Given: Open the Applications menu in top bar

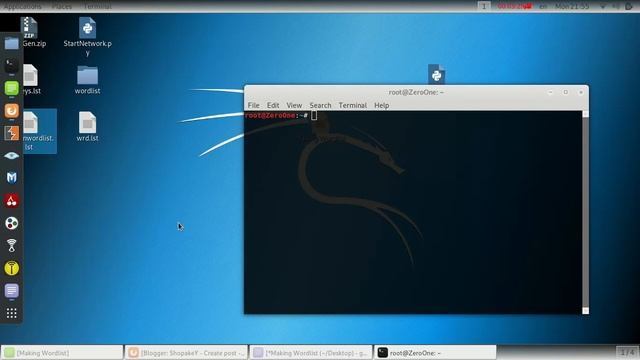Looking at the screenshot, I should pyautogui.click(x=22, y=6).
